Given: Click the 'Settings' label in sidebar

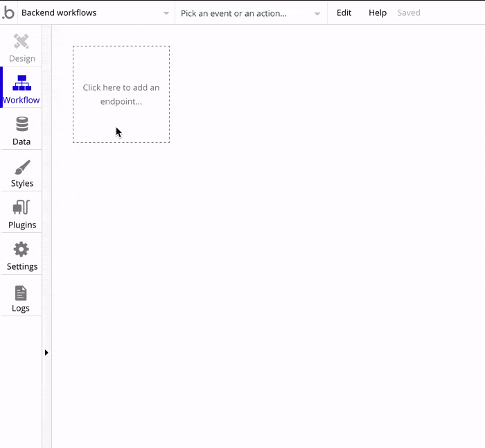Looking at the screenshot, I should [21, 267].
